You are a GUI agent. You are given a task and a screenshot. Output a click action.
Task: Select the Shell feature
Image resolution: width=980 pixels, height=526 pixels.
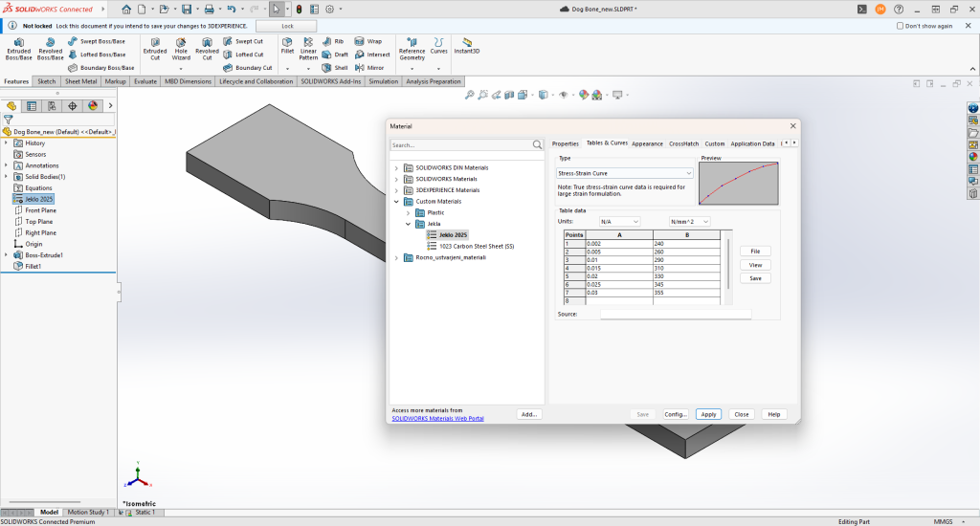[335, 68]
